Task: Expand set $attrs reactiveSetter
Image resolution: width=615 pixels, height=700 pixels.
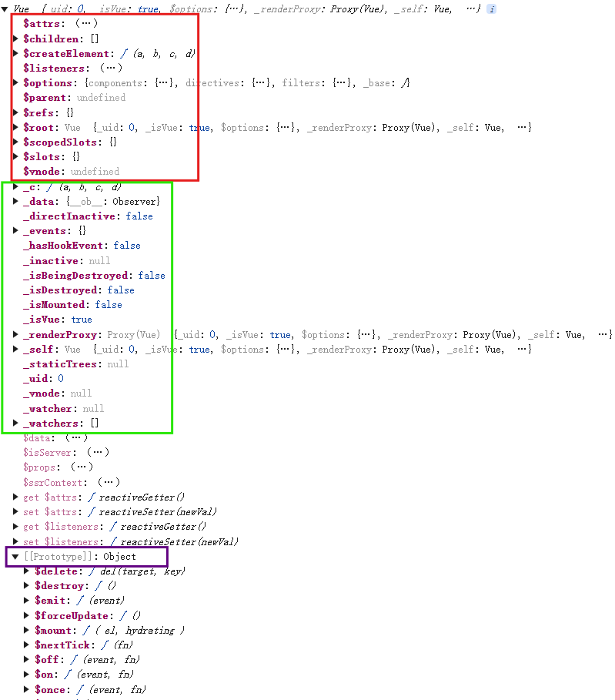Action: coord(15,511)
